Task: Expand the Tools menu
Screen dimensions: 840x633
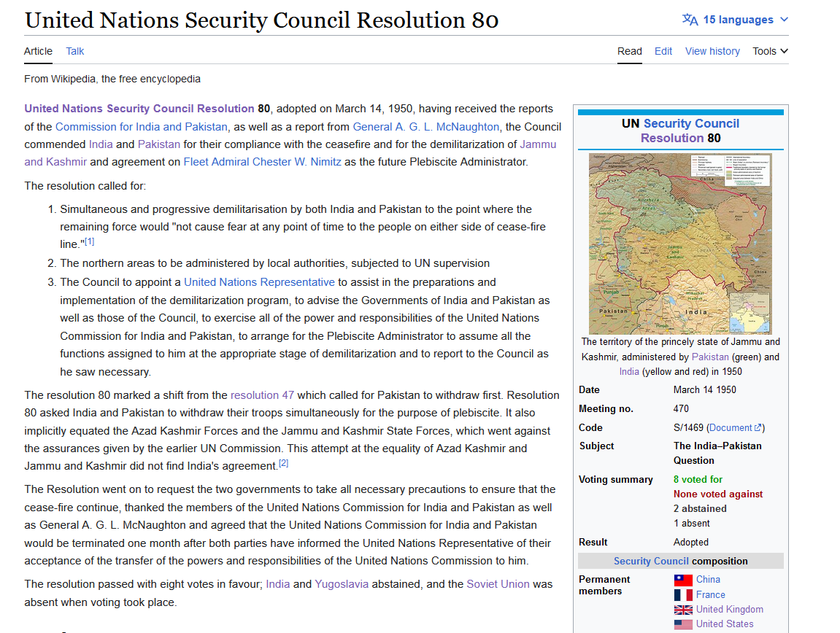Action: [x=770, y=51]
